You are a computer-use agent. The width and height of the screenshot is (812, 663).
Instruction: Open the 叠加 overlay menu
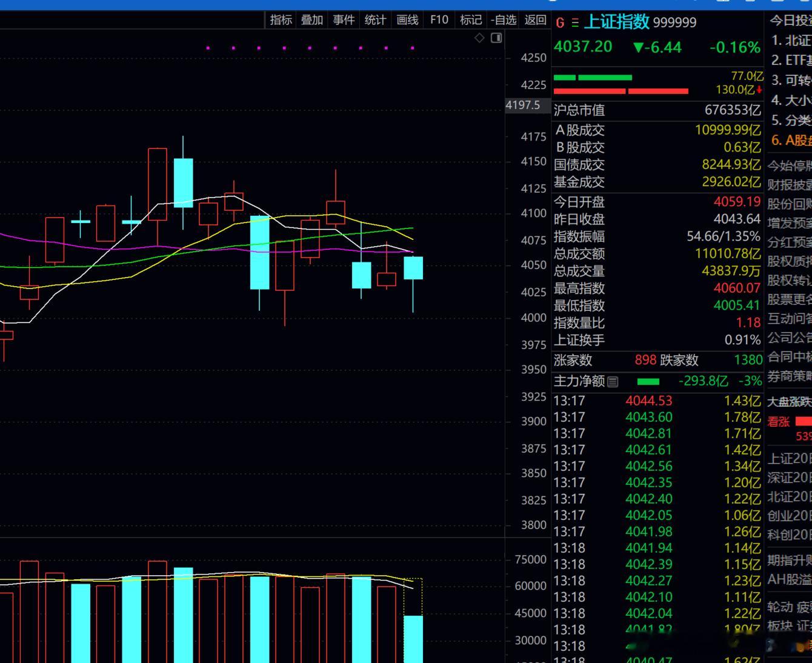tap(312, 20)
